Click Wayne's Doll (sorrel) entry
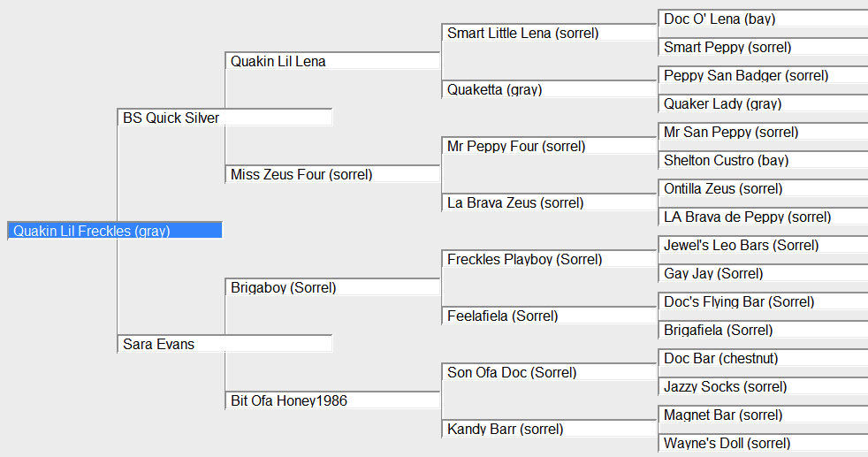 point(763,443)
